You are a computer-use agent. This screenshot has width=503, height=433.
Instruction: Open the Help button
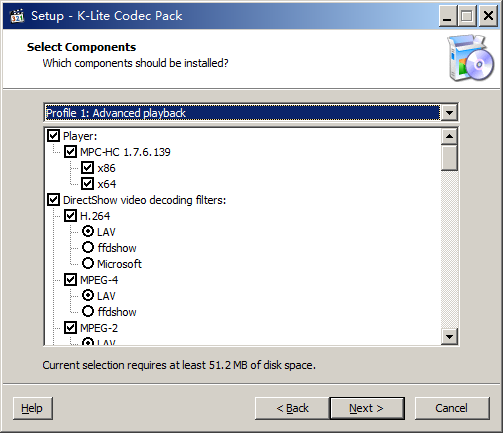[x=33, y=408]
